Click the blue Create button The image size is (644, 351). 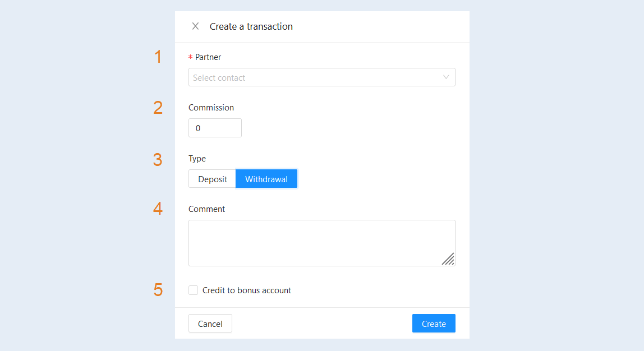[434, 324]
